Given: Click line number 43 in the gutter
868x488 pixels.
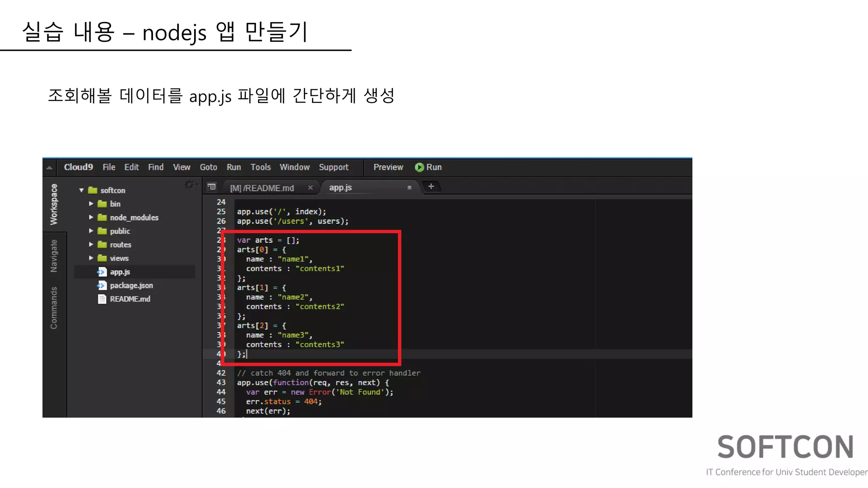Looking at the screenshot, I should 221,383.
